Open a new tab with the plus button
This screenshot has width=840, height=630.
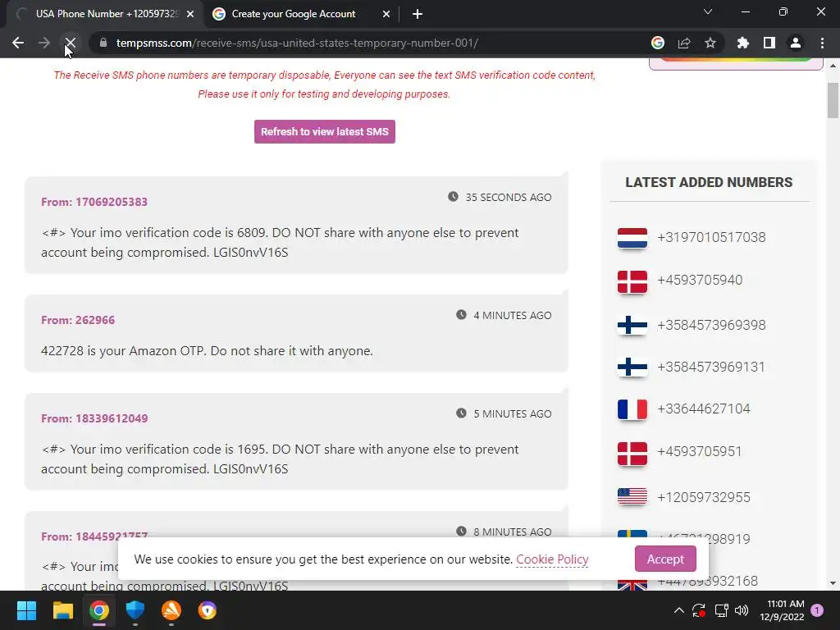(418, 14)
